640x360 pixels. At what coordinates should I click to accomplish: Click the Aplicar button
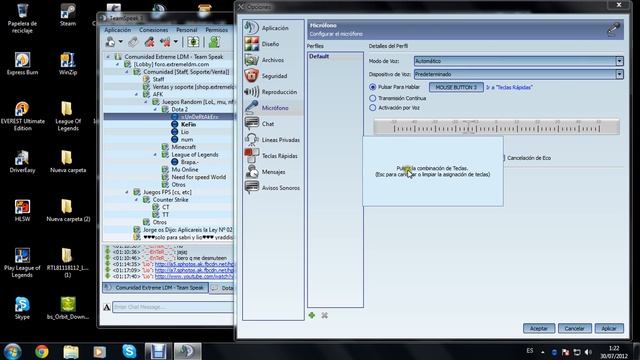coord(609,328)
